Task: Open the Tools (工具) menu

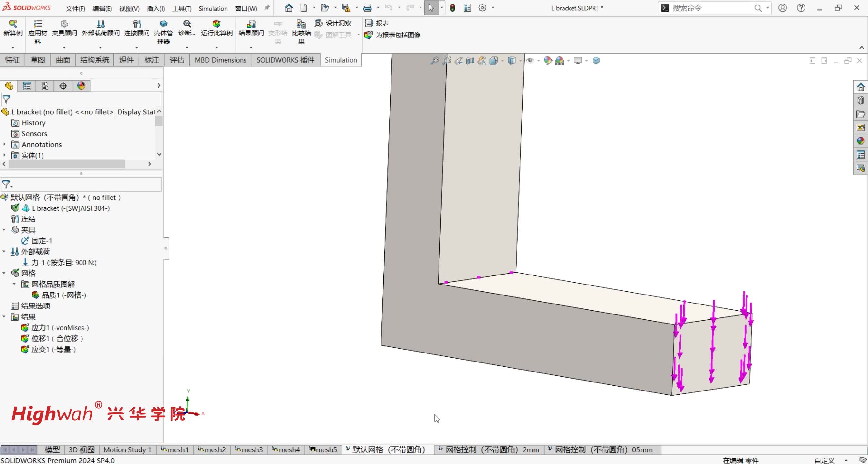Action: (182, 8)
